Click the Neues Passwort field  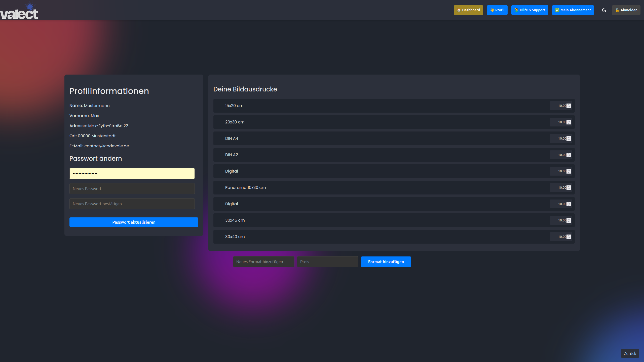pyautogui.click(x=132, y=189)
